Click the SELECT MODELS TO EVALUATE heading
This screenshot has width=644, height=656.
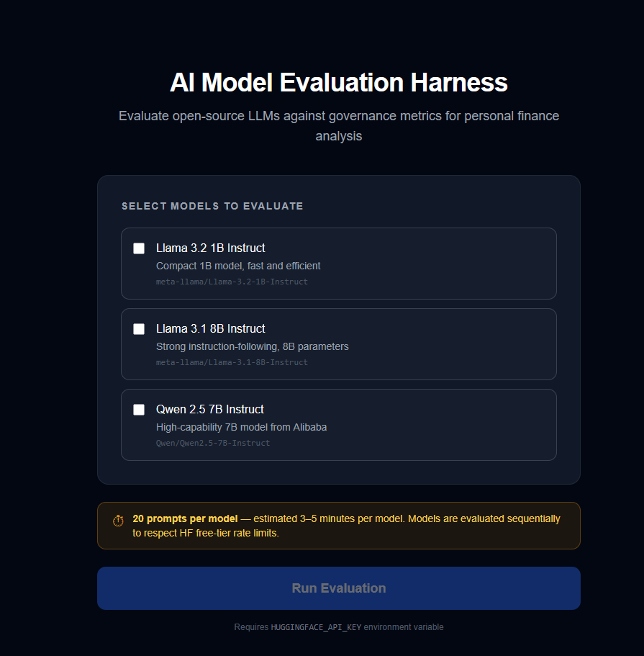pyautogui.click(x=212, y=206)
